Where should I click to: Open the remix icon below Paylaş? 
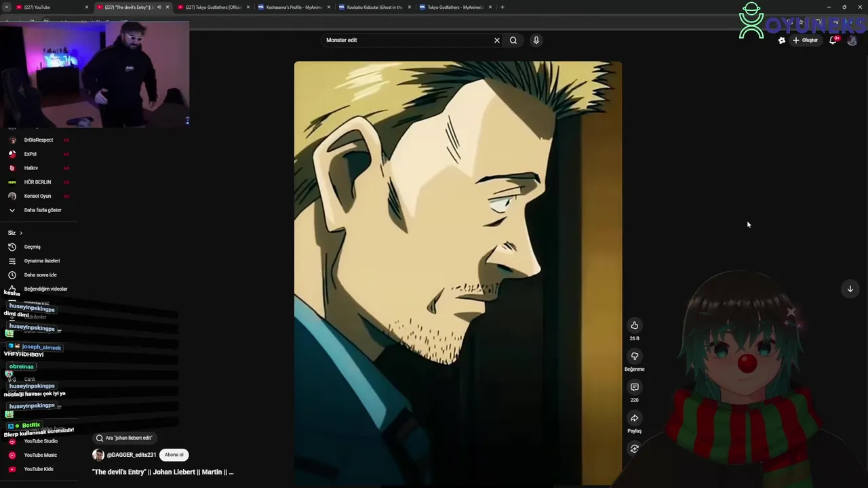pos(634,449)
